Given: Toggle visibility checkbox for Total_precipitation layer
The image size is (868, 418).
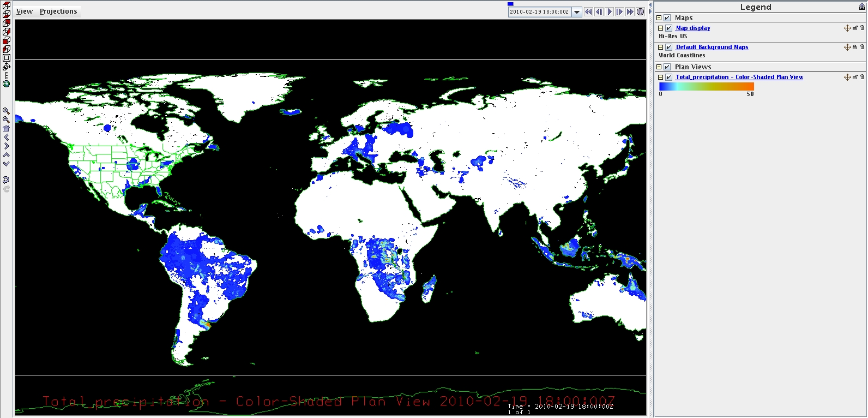Looking at the screenshot, I should coord(668,77).
